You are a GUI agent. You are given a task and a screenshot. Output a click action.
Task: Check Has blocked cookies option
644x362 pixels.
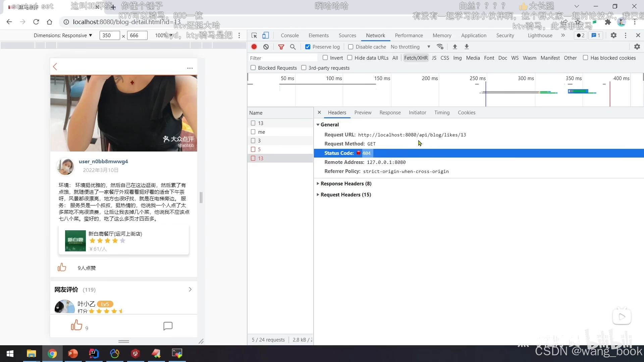pos(585,58)
